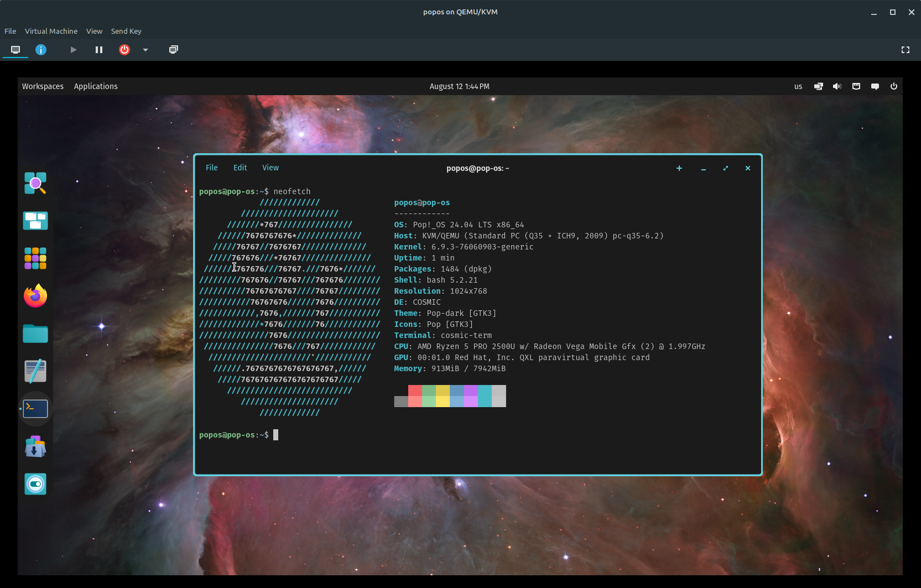
Task: Add a new terminal tab with plus
Action: pos(679,168)
